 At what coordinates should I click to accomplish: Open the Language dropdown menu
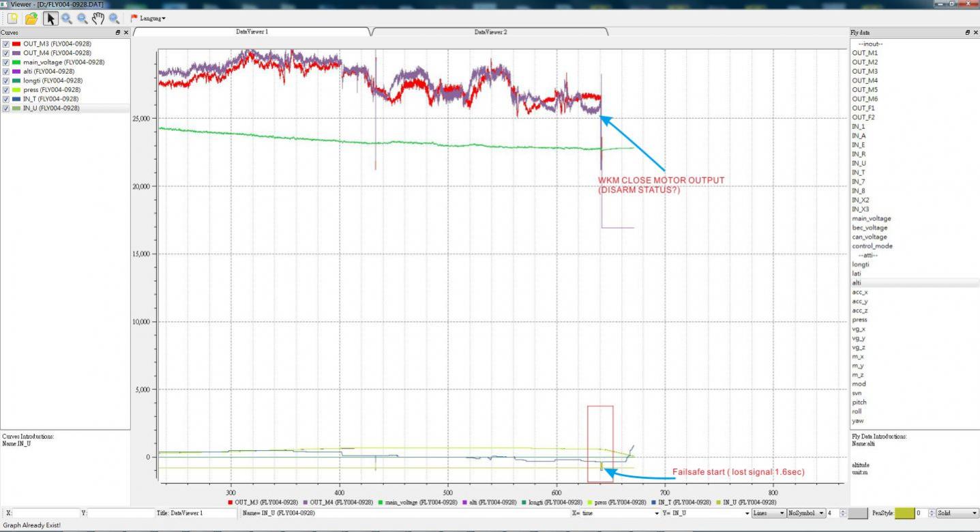coord(149,18)
